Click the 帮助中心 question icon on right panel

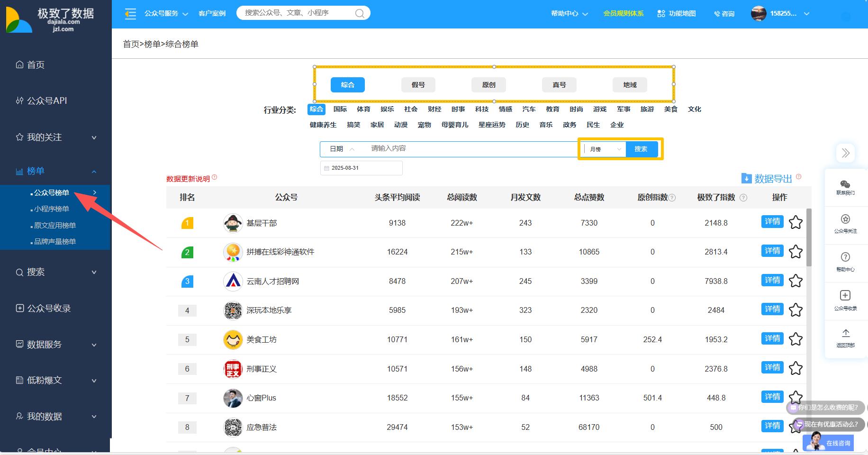pos(845,257)
